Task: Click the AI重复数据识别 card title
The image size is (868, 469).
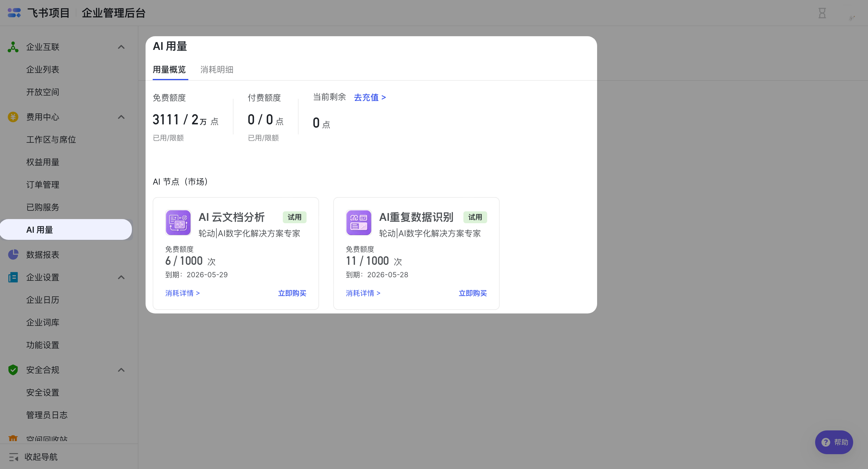Action: (x=416, y=217)
